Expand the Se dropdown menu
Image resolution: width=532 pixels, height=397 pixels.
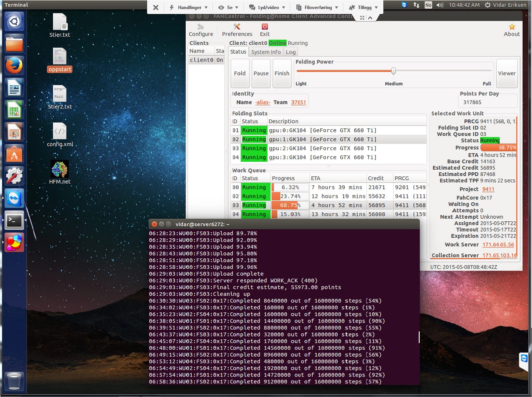pyautogui.click(x=228, y=8)
